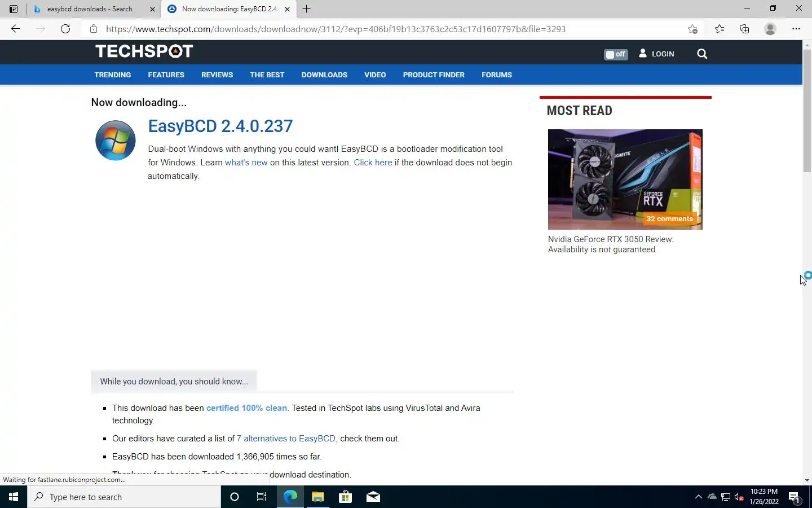Open Microsoft Store taskbar icon
This screenshot has width=812, height=508.
click(345, 497)
